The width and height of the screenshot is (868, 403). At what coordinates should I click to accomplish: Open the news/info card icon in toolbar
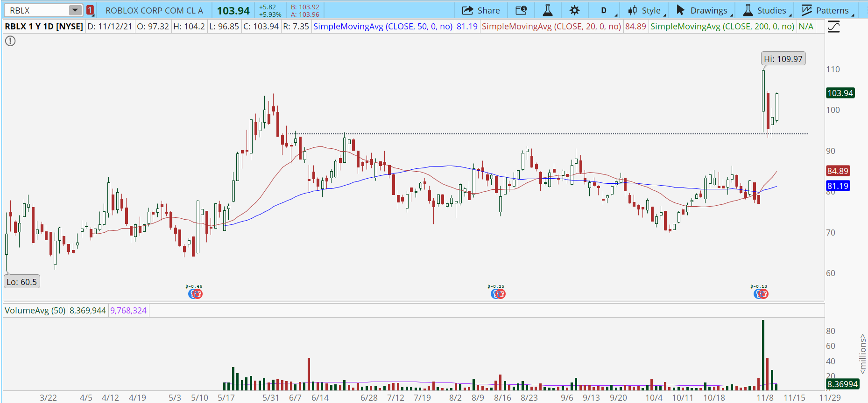coord(521,10)
